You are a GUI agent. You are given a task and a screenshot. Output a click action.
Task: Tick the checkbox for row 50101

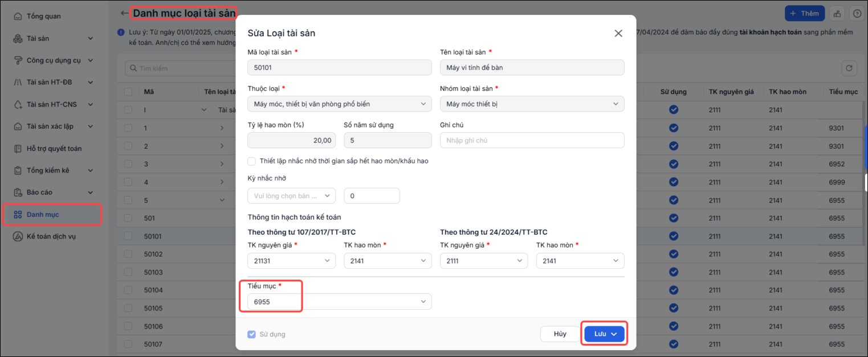(x=128, y=236)
